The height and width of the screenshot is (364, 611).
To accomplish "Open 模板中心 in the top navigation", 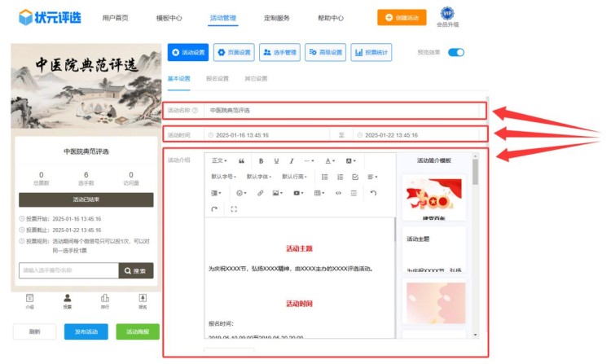I will (169, 17).
